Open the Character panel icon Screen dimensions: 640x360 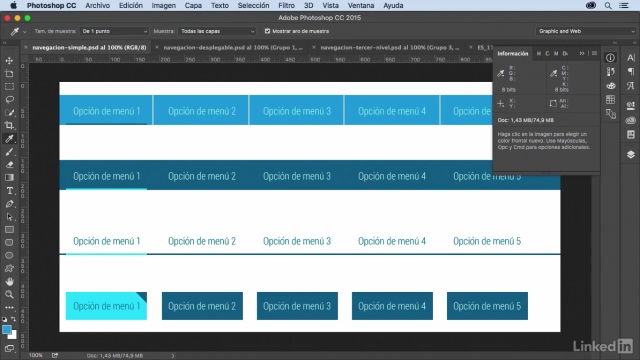click(x=631, y=58)
